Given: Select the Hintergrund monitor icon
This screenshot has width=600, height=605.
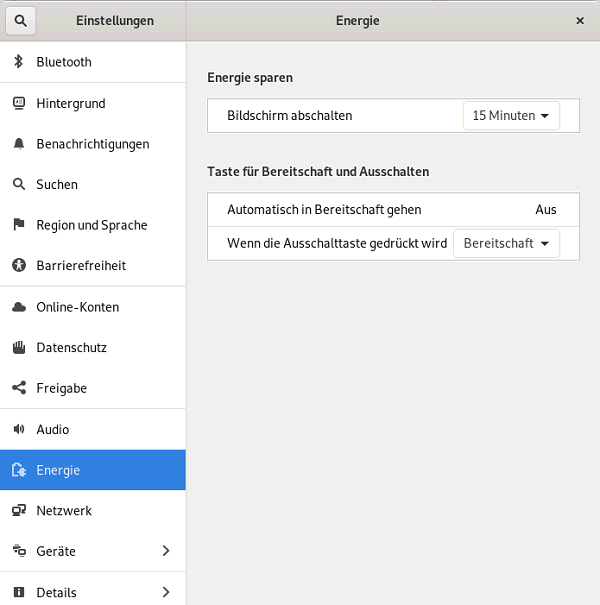Looking at the screenshot, I should tap(18, 103).
